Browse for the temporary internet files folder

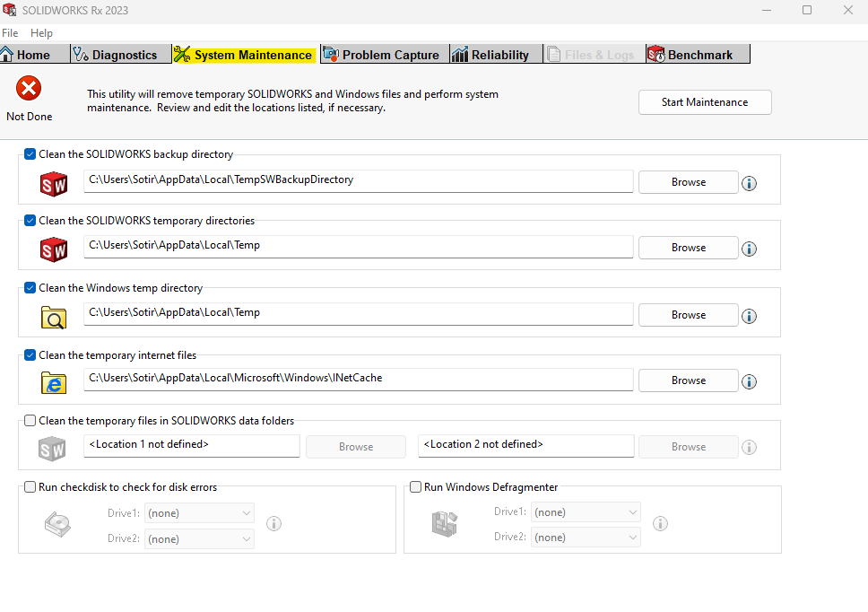[688, 380]
